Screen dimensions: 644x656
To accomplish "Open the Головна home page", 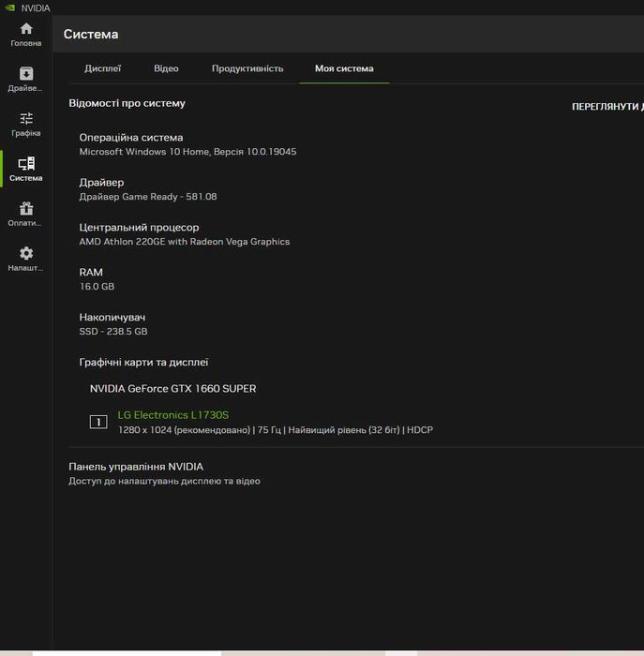I will pyautogui.click(x=26, y=35).
